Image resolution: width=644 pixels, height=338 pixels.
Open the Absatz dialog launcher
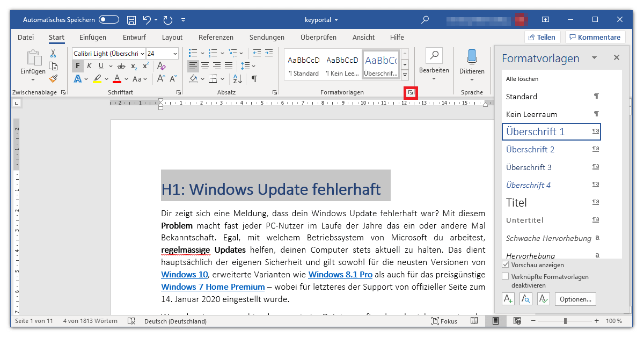pos(275,92)
